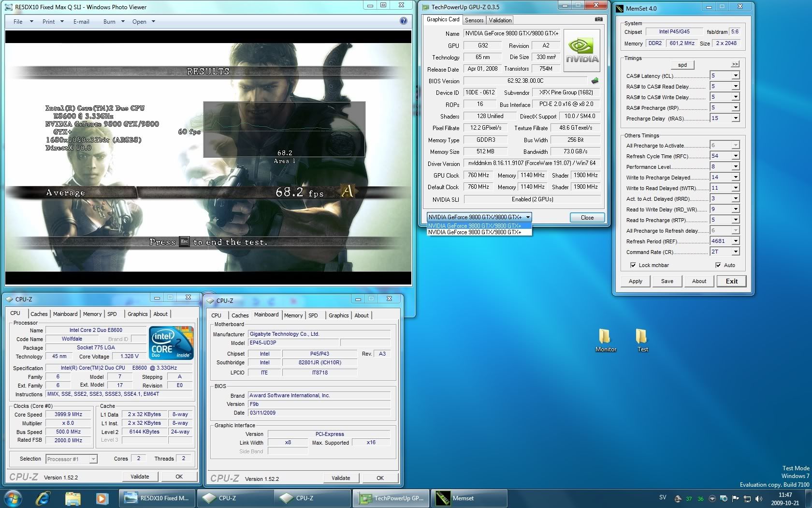Screen dimensions: 812x508
Task: Open the Refresh Cycle Time (tRFC) dropdown
Action: tap(735, 156)
